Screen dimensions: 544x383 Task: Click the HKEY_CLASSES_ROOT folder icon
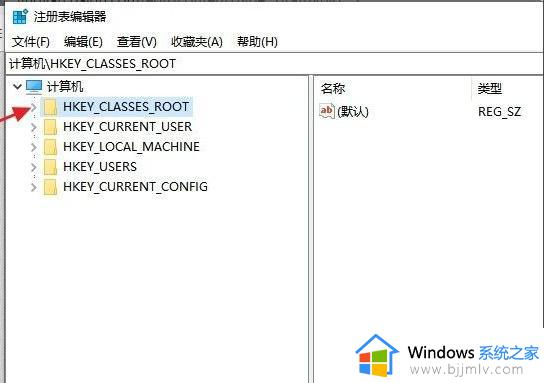tap(50, 107)
